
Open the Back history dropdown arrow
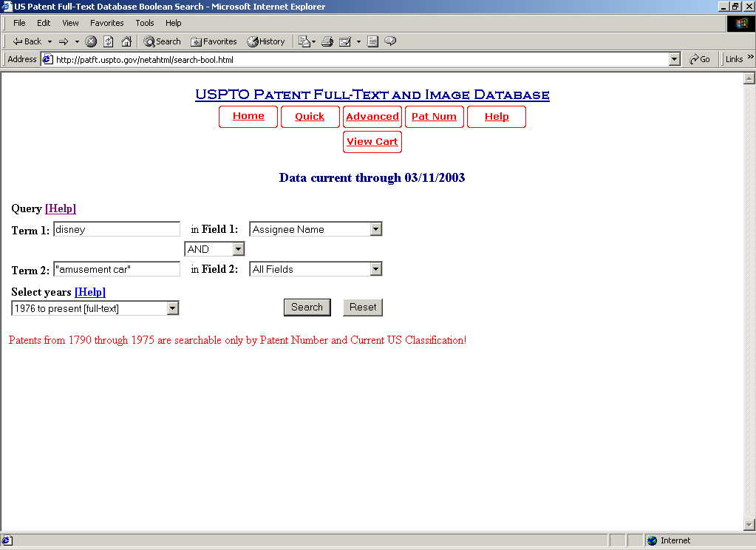(x=50, y=41)
